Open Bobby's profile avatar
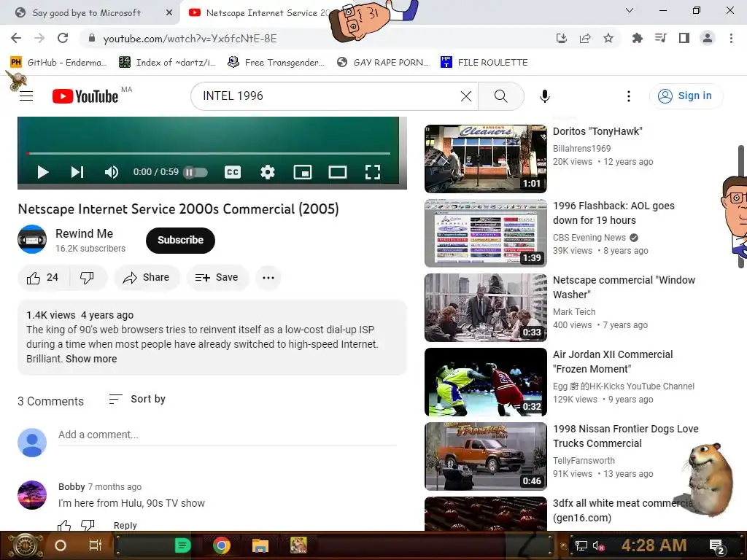Screen dimensions: 747x560 32,495
